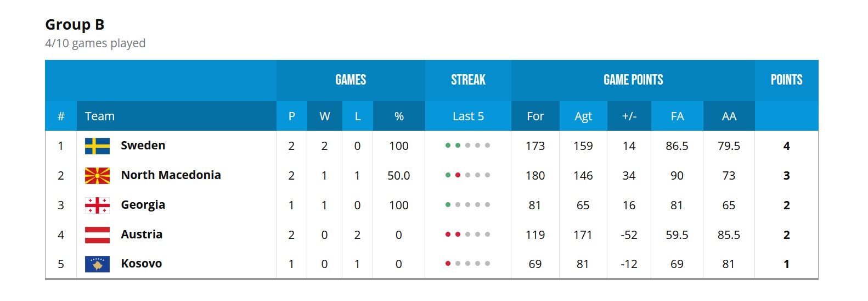Sort by the Team column header

coord(100,116)
